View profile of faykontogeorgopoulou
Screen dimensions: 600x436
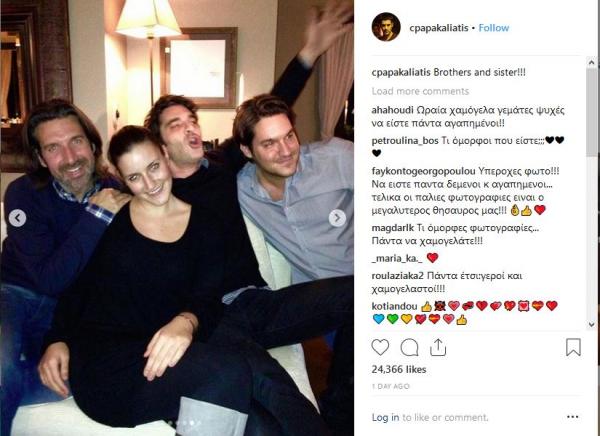click(424, 171)
